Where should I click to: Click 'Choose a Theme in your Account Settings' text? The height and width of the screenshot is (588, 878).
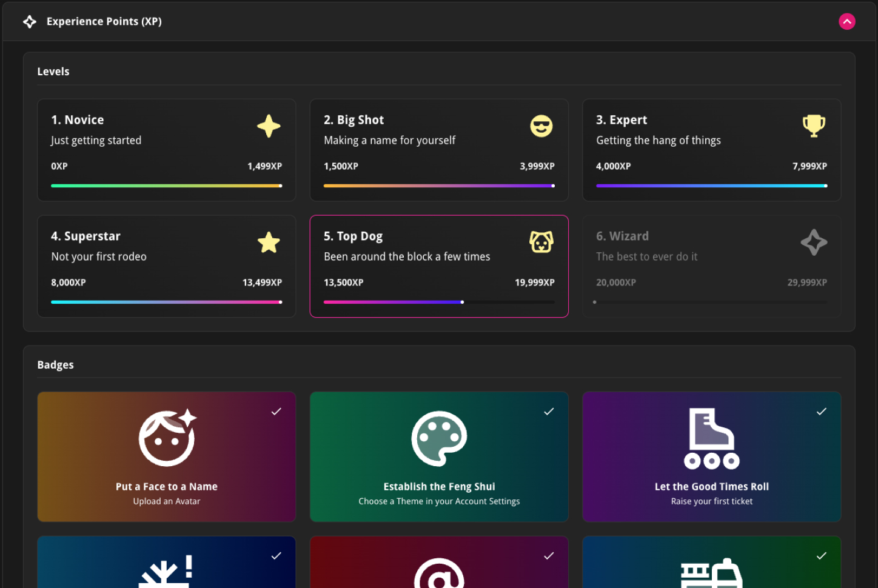point(439,501)
